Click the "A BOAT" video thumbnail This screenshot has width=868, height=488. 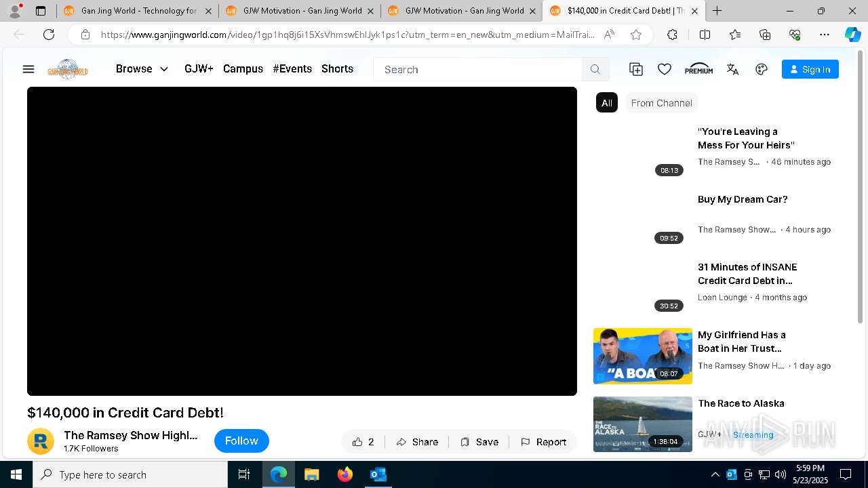[643, 356]
